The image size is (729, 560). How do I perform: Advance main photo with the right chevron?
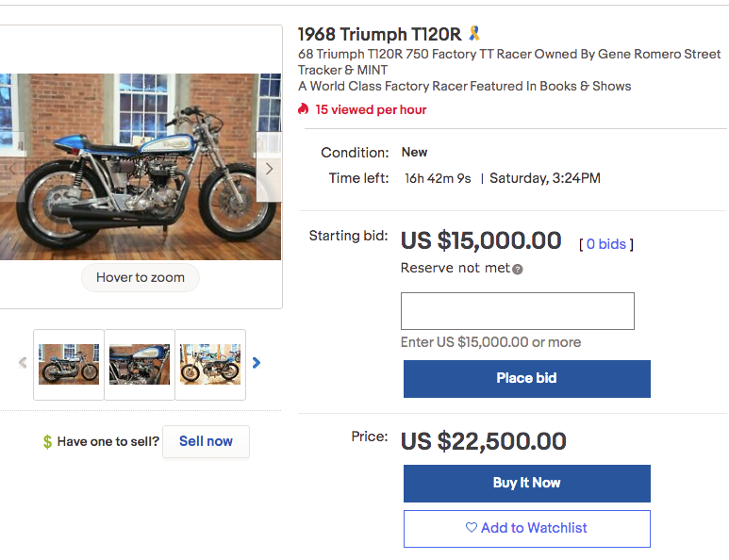coord(269,169)
